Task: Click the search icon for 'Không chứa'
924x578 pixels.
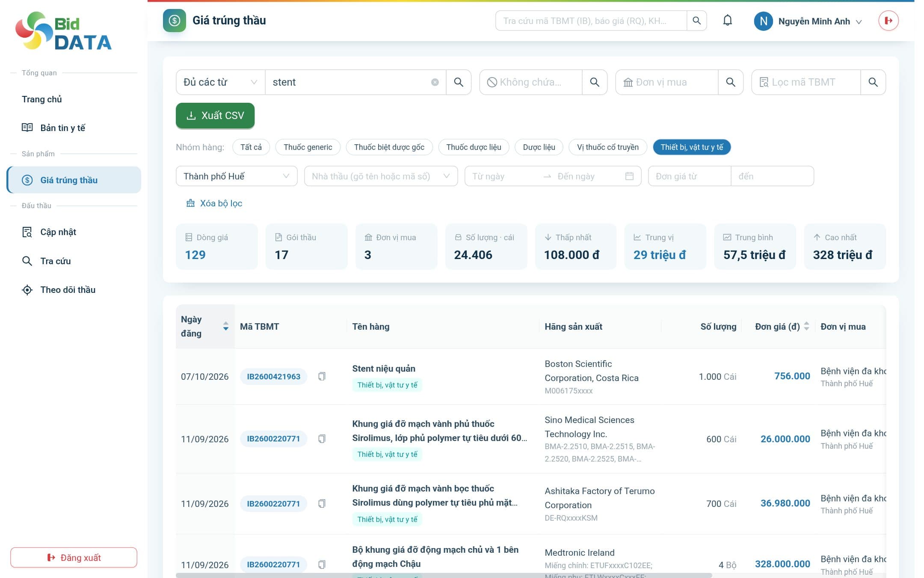Action: pyautogui.click(x=595, y=82)
